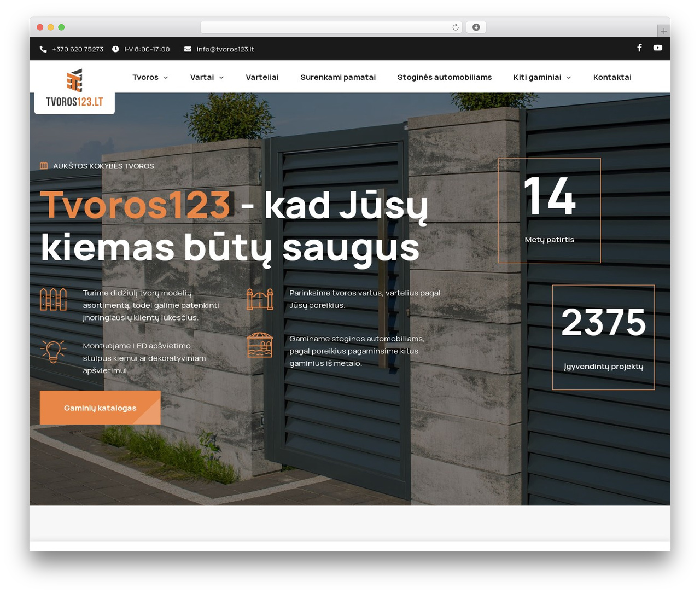Open the Kontaktai menu item

[x=612, y=77]
